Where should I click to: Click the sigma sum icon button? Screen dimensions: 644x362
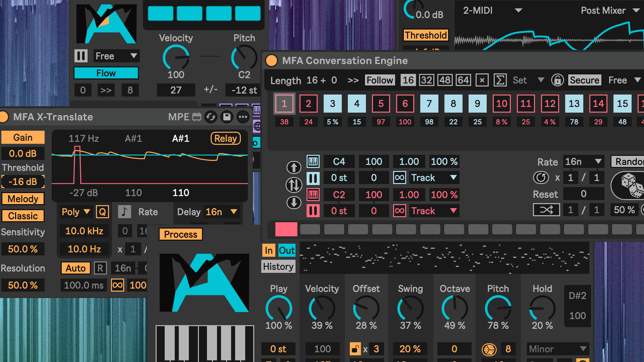pos(500,80)
